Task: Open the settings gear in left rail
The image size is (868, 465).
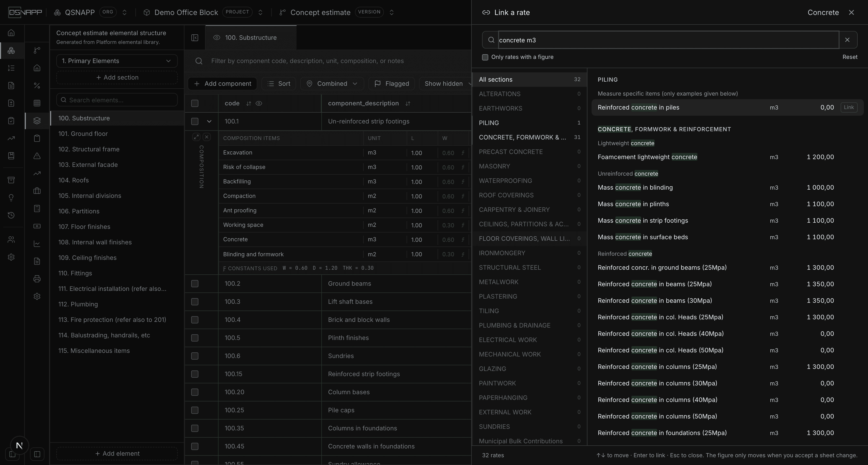Action: coord(11,257)
